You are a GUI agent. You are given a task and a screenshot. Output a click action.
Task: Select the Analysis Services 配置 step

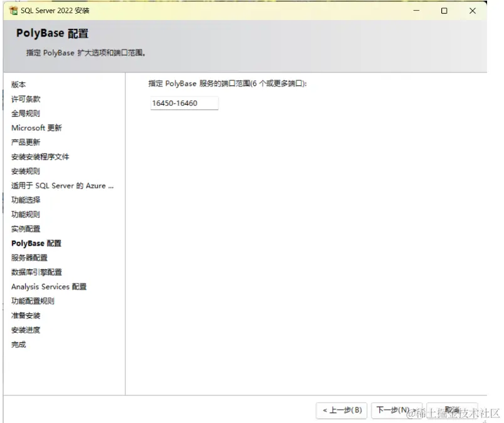click(49, 287)
